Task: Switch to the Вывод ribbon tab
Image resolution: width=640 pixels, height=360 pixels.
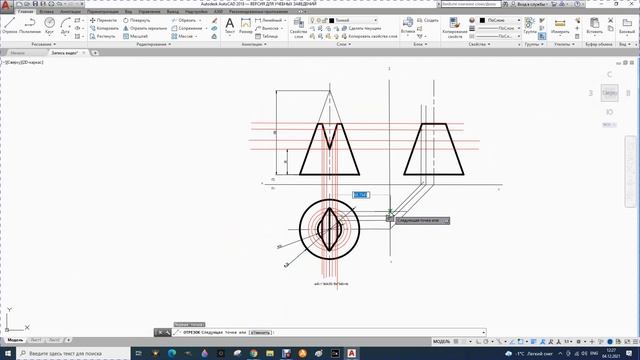Action: [x=173, y=11]
